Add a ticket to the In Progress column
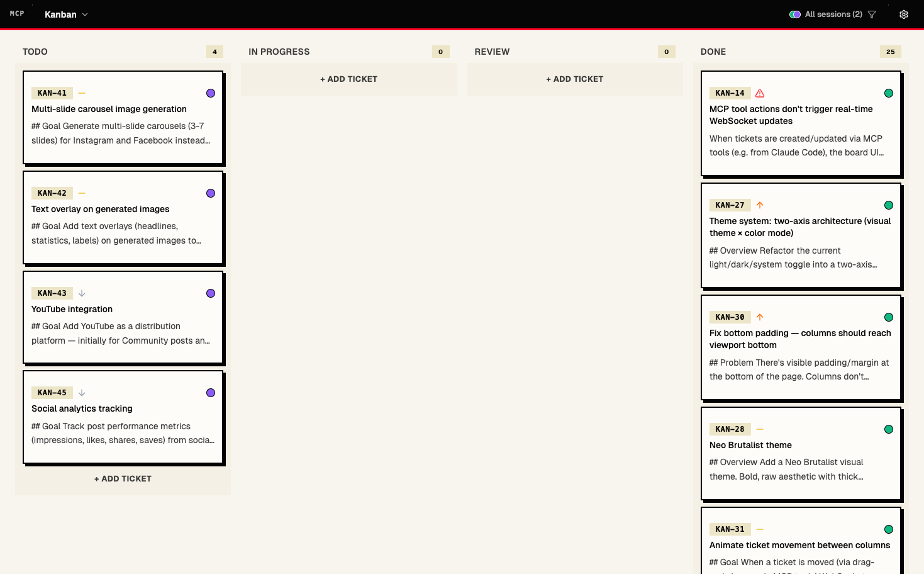This screenshot has height=574, width=924. click(x=348, y=79)
